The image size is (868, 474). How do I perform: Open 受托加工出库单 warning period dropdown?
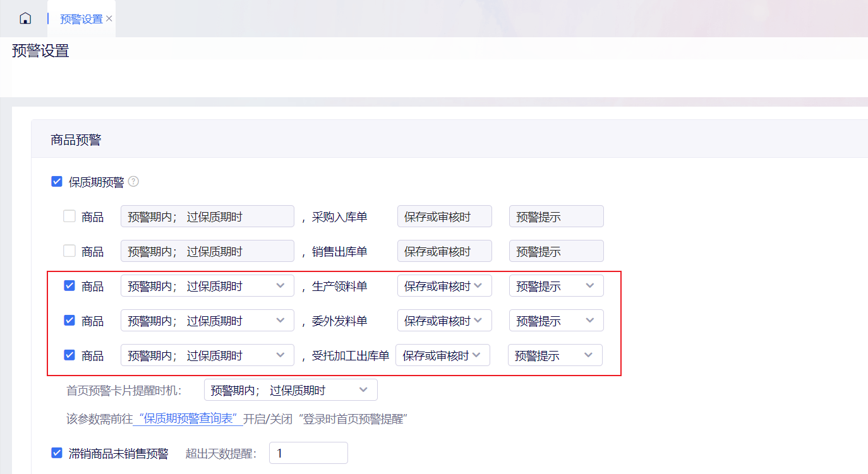tap(207, 355)
